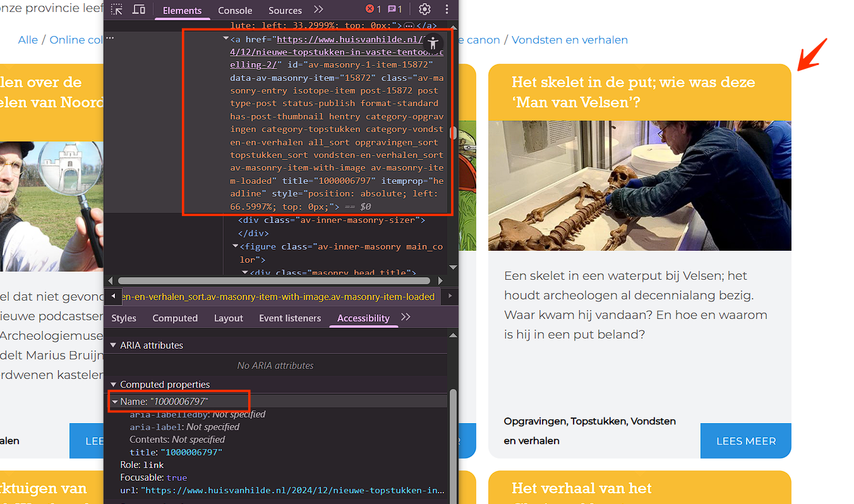Toggle the device toolbar emulation icon
The width and height of the screenshot is (854, 504).
(138, 9)
